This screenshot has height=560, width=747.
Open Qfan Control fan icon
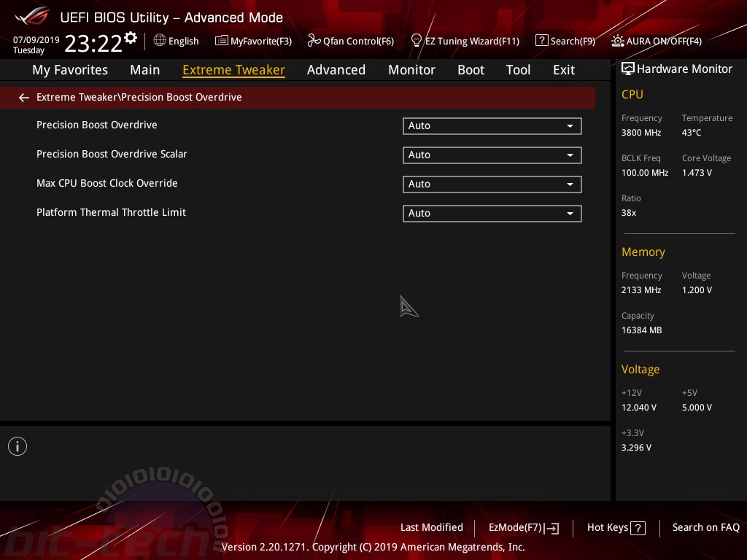(314, 41)
